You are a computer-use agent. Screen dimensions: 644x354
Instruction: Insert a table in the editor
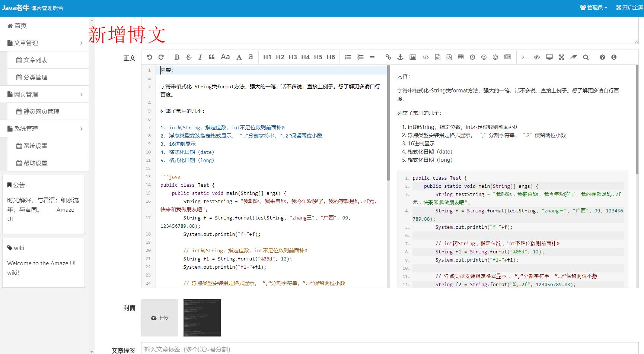(x=460, y=57)
